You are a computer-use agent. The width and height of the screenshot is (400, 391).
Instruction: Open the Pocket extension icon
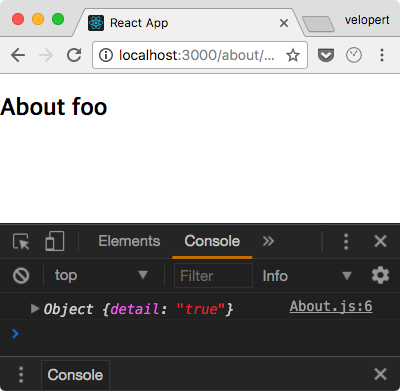coord(326,55)
